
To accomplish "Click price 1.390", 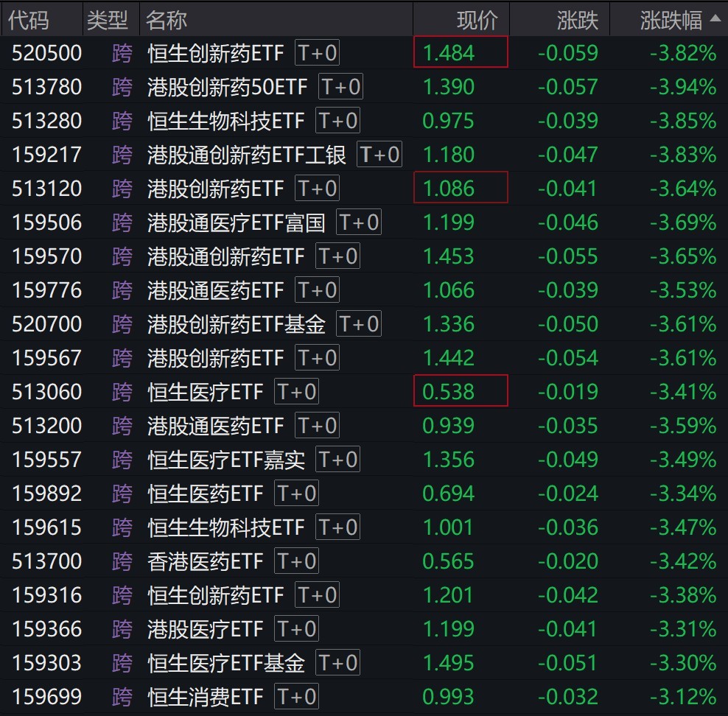I will tap(449, 87).
